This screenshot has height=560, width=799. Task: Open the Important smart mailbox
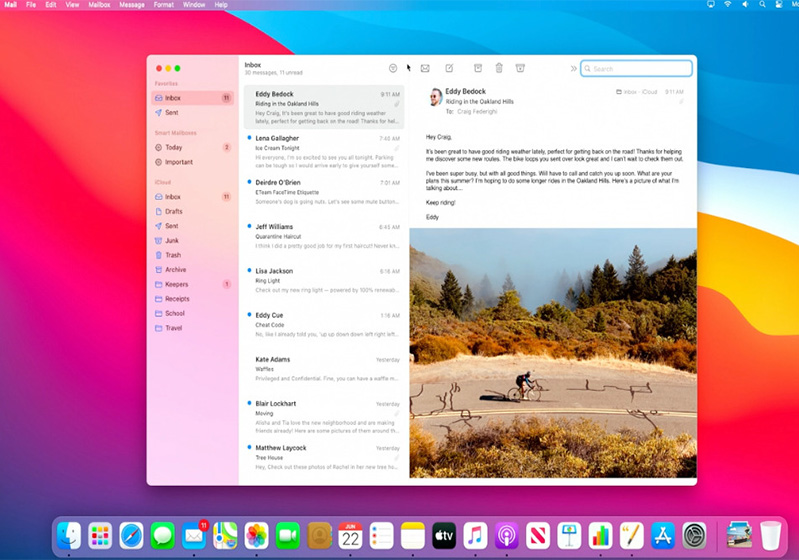(x=193, y=162)
